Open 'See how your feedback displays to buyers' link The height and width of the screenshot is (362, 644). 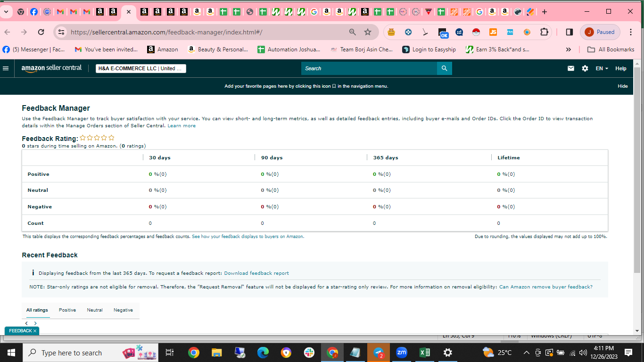pos(248,237)
